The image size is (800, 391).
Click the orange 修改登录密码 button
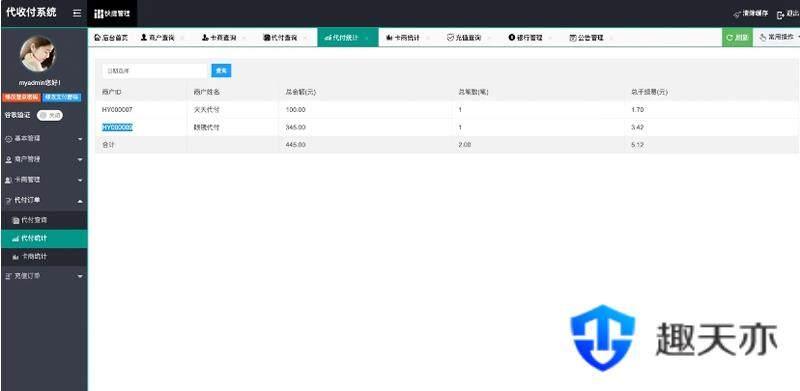(x=21, y=97)
